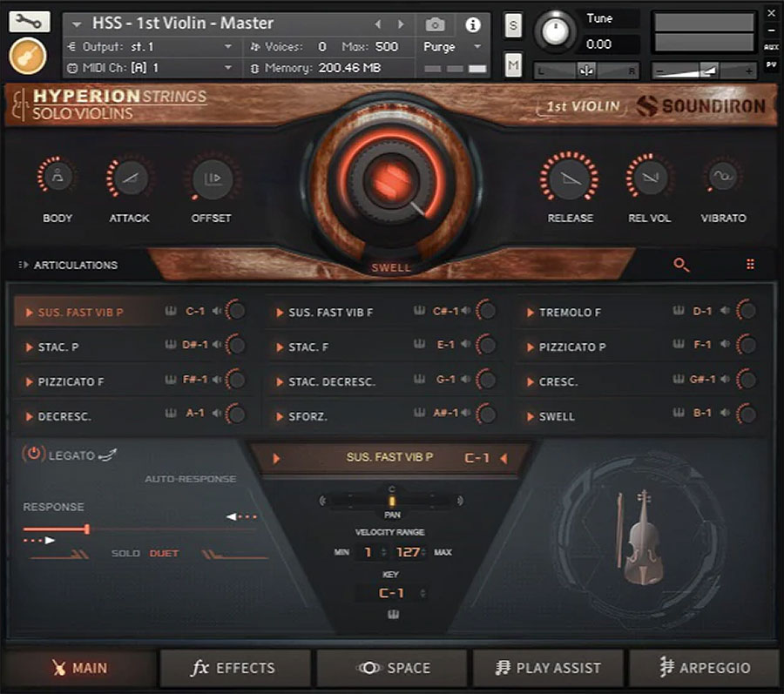
Task: Click the Vibrato knob
Action: (x=723, y=175)
